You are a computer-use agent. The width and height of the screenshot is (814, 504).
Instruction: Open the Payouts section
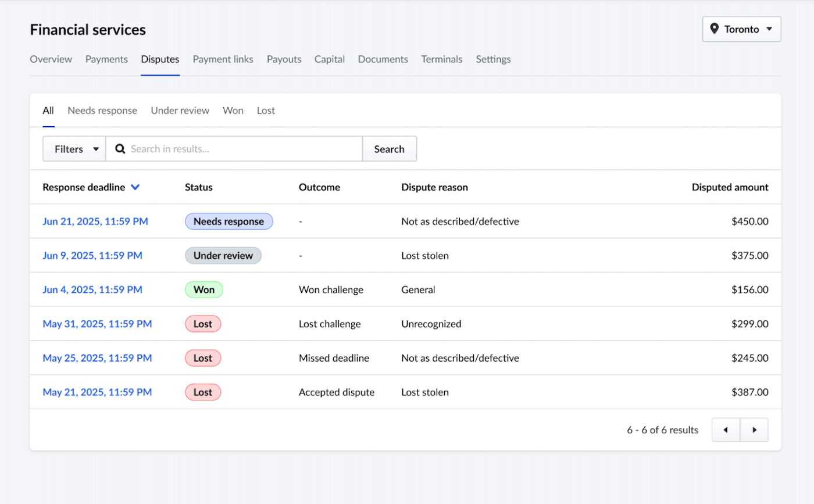coord(284,59)
